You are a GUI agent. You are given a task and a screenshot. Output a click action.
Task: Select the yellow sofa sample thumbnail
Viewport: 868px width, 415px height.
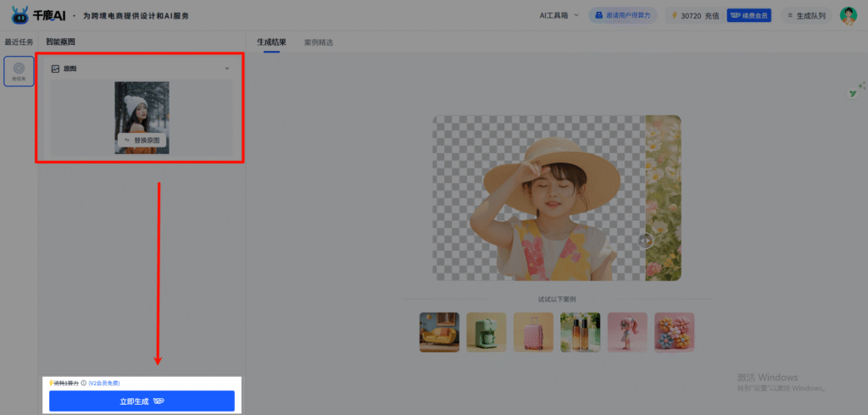439,332
